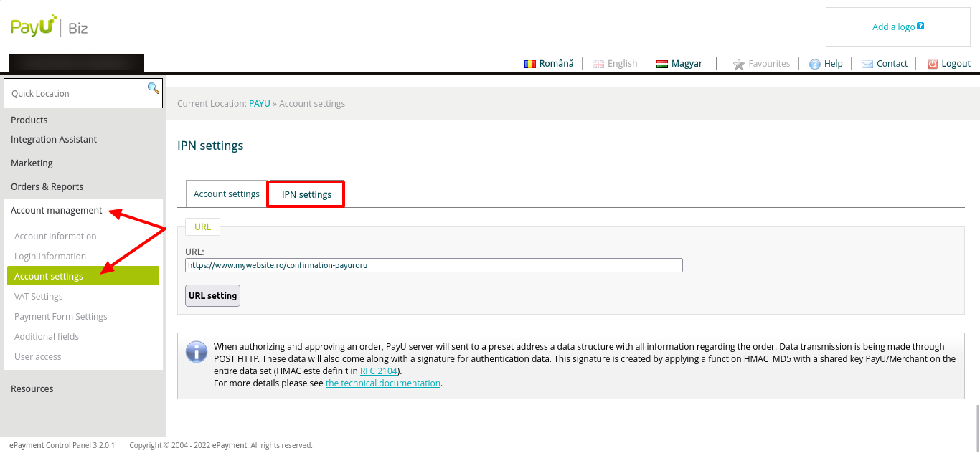Viewport: 980px width, 453px height.
Task: Open the technical documentation link
Action: point(382,383)
